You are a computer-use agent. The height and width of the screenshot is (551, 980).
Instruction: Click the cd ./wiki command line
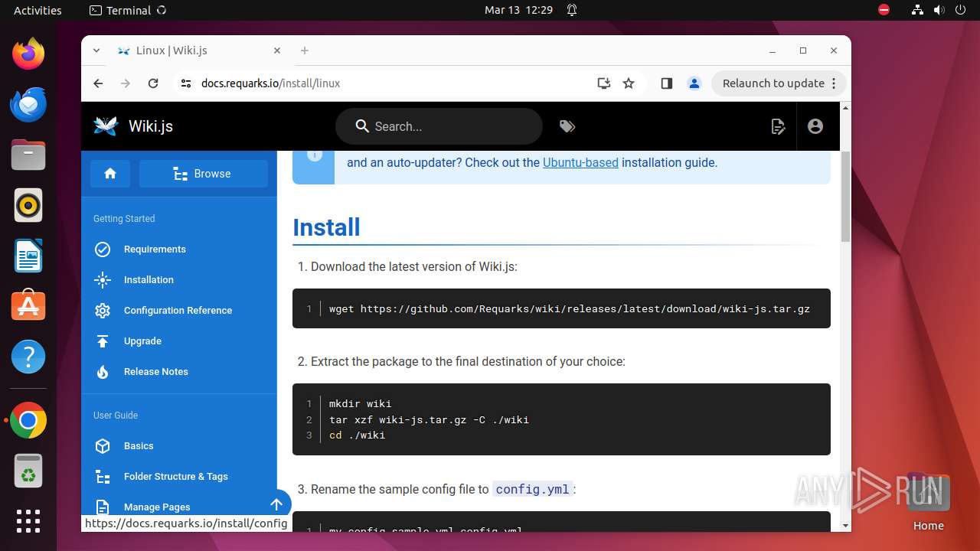[x=357, y=435]
